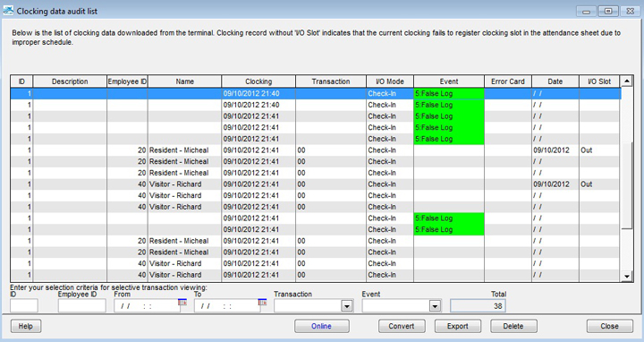Expand the Transaction filter dropdown
This screenshot has height=342, width=644.
pos(347,306)
